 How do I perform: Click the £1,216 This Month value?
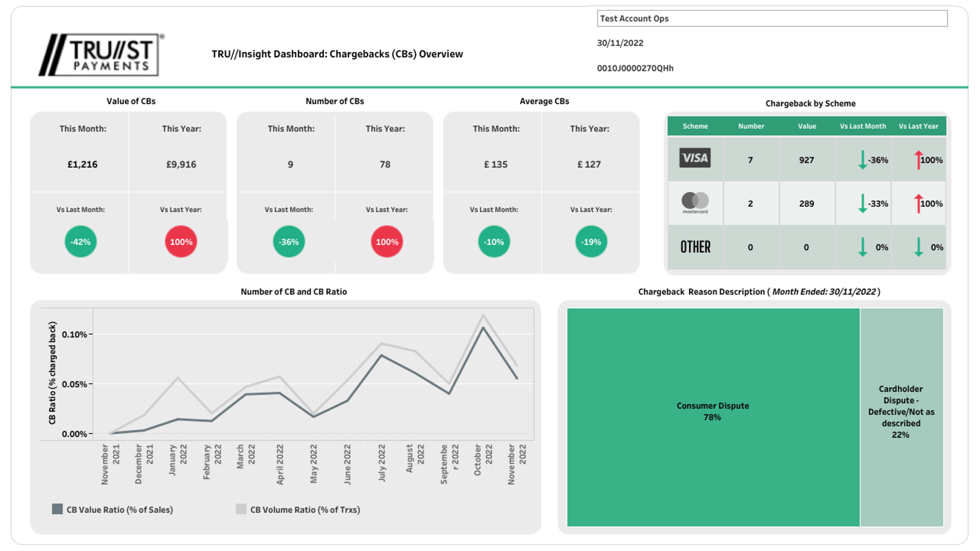82,164
